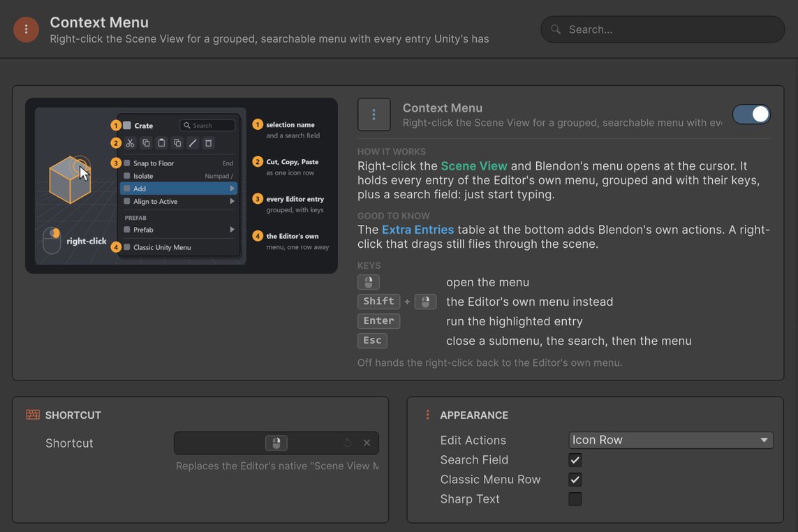Open the Edit Actions Icon Row dropdown
This screenshot has height=532, width=798.
click(670, 440)
